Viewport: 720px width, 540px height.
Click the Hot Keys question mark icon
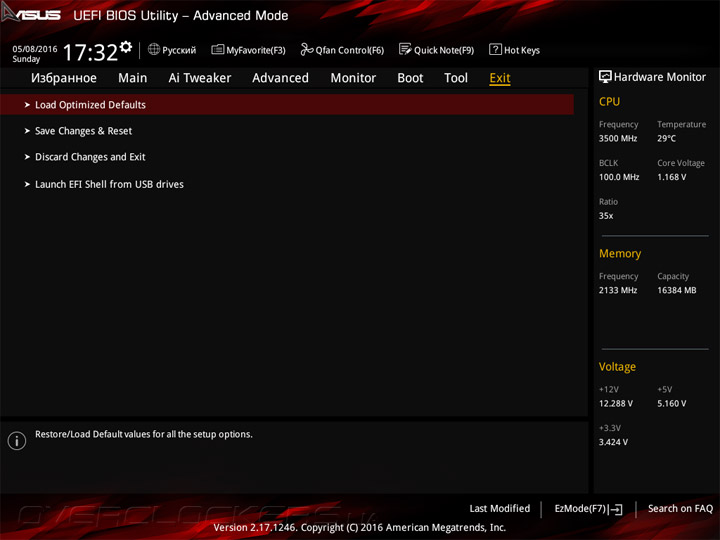pos(495,49)
